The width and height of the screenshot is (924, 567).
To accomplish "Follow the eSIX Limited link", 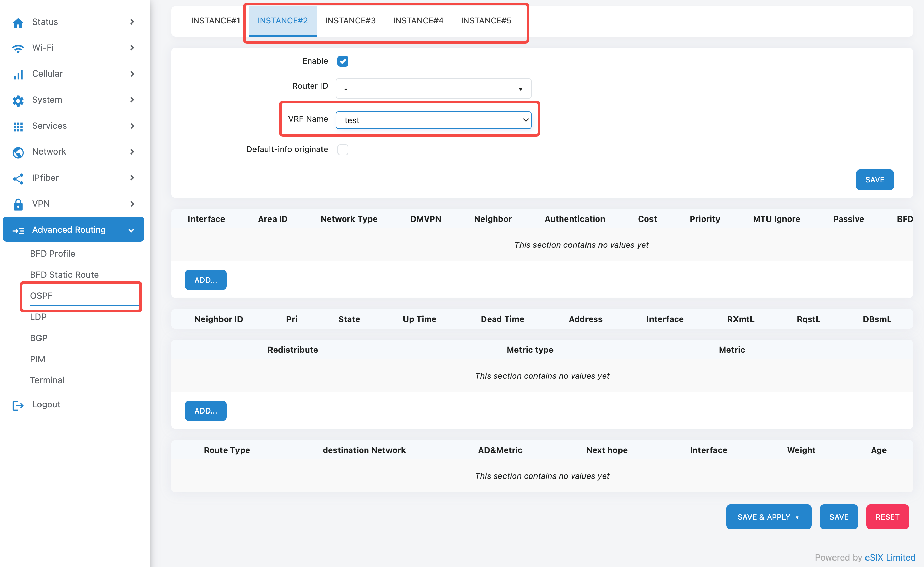I will (890, 557).
